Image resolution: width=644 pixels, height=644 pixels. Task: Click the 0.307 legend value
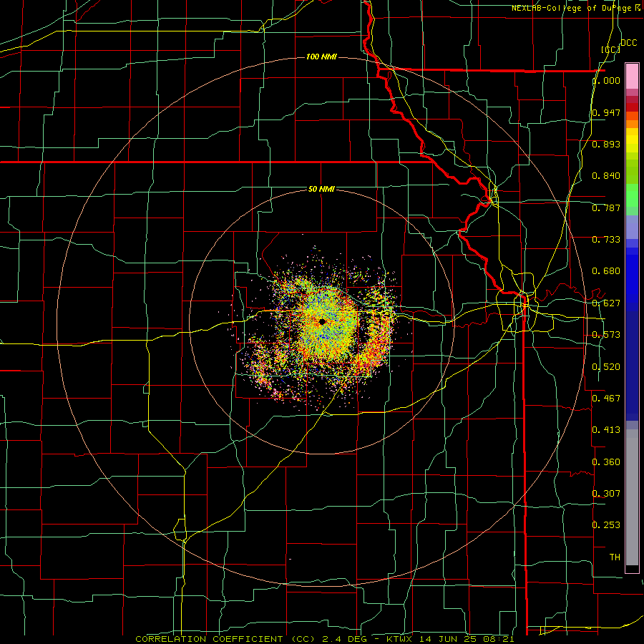[x=606, y=494]
